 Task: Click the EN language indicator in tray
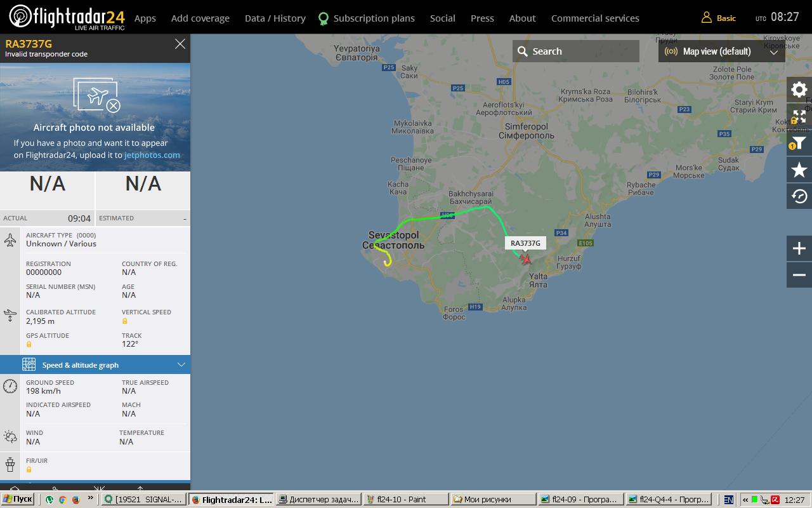point(728,500)
